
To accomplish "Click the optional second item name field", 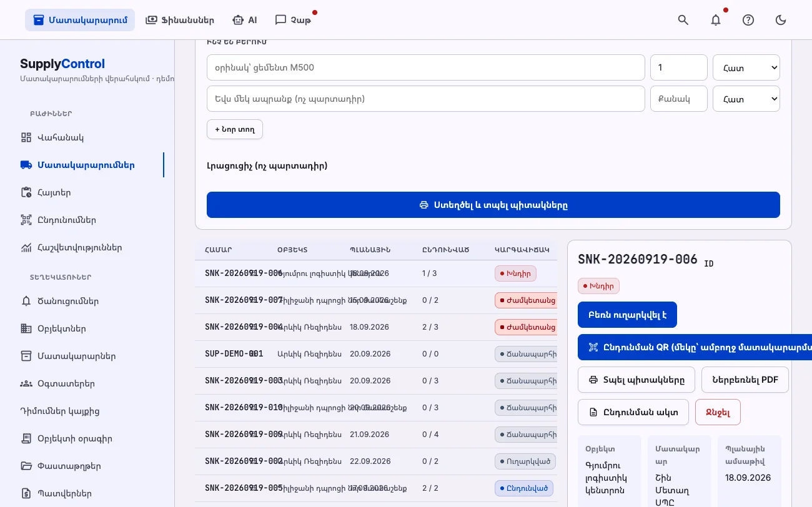I will click(x=426, y=99).
